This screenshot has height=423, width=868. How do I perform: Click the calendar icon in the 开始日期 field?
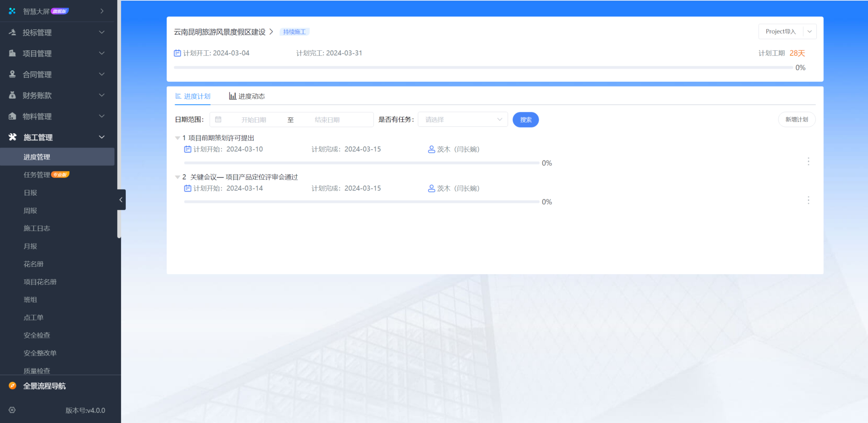point(218,119)
